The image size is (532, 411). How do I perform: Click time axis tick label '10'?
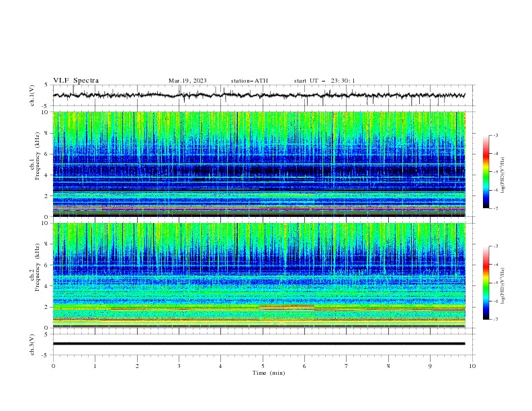click(x=472, y=366)
